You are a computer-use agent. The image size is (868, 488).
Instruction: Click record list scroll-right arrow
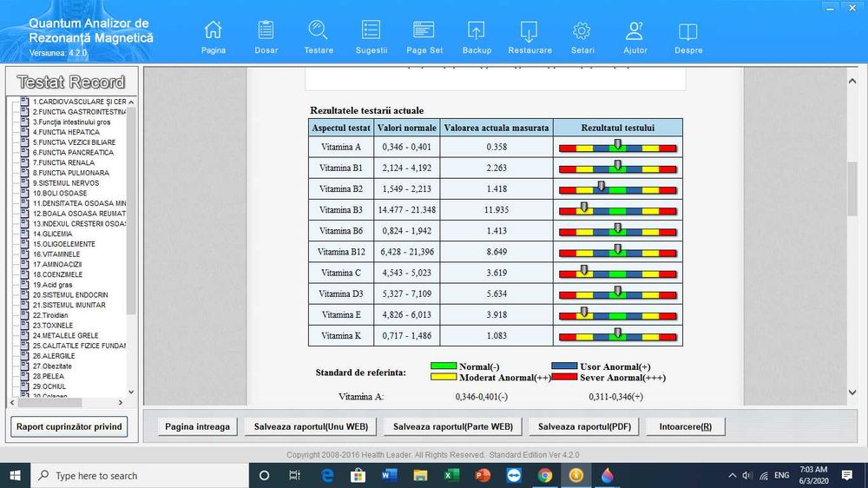coord(121,403)
